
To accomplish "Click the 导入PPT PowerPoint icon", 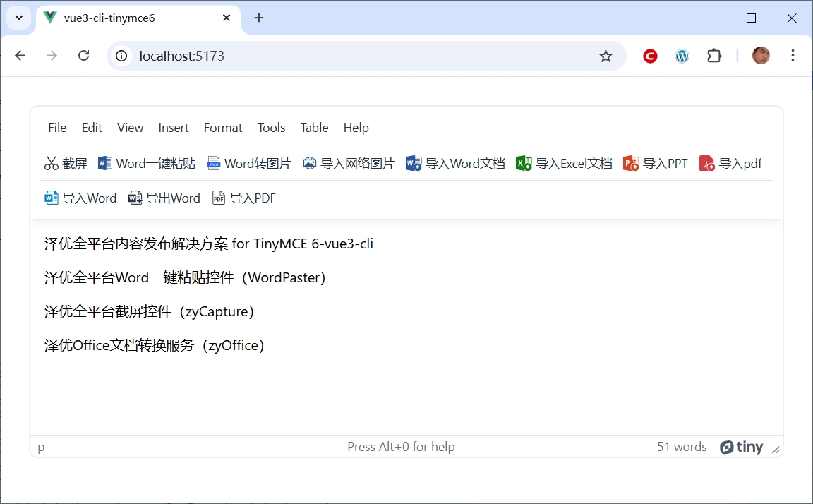I will coord(631,164).
